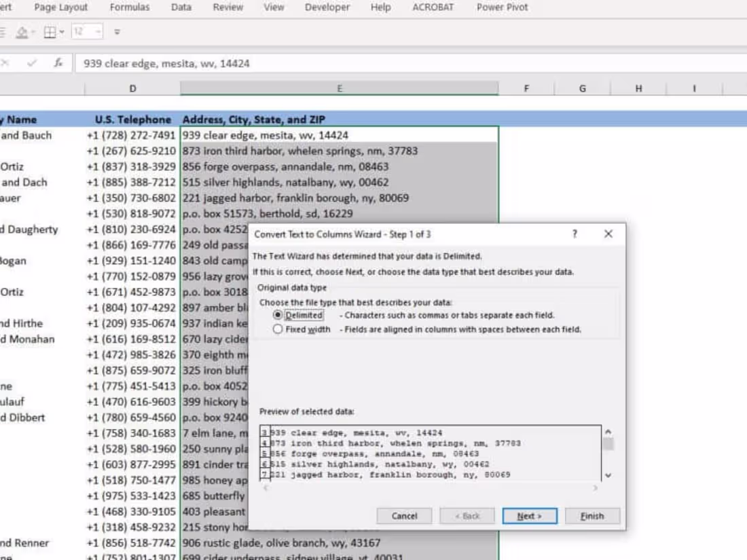
Task: Choose the Fixed width data type
Action: coord(278,329)
